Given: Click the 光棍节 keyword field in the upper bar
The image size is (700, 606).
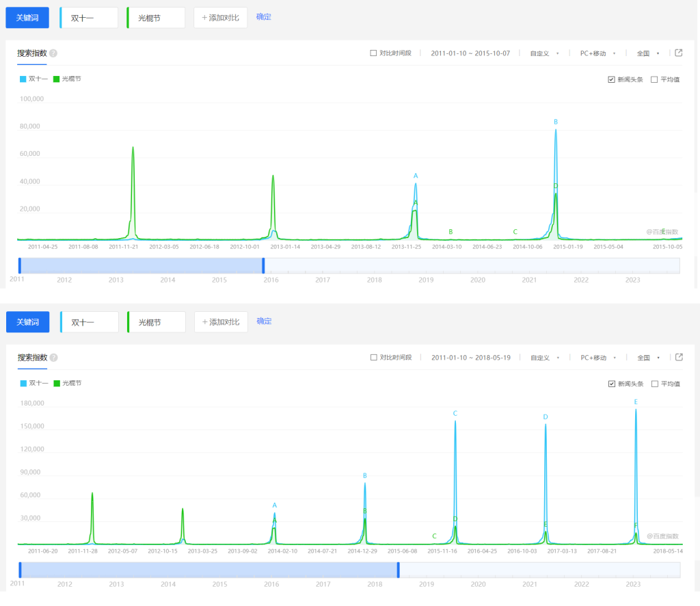Looking at the screenshot, I should point(156,18).
